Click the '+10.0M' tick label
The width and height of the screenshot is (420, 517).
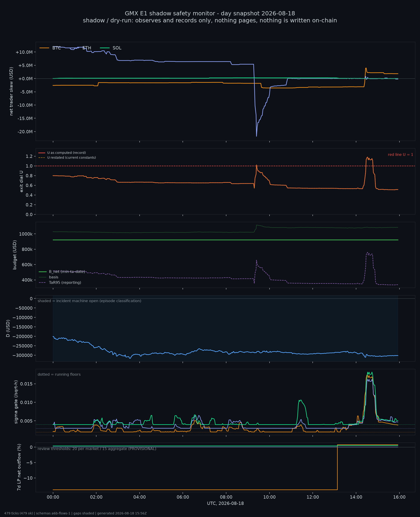click(x=24, y=52)
